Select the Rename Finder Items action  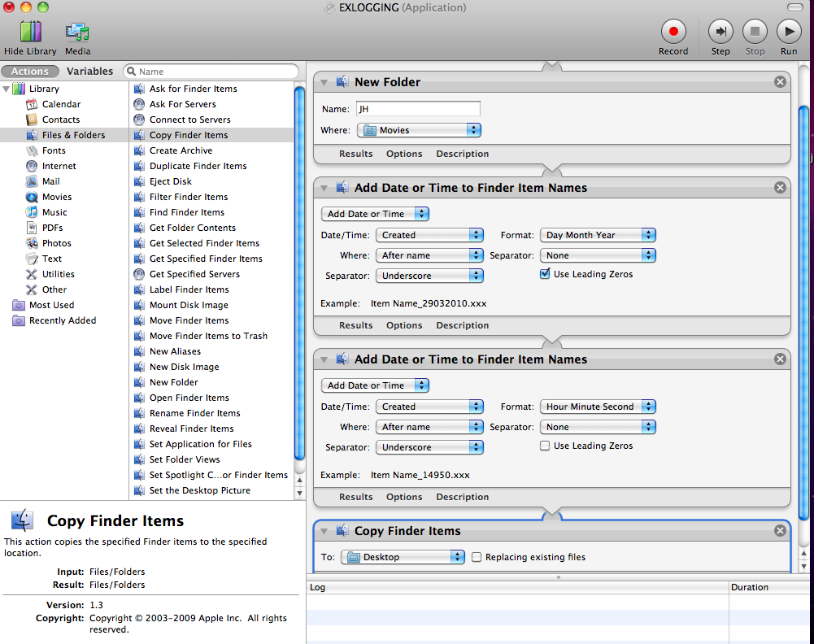coord(194,414)
